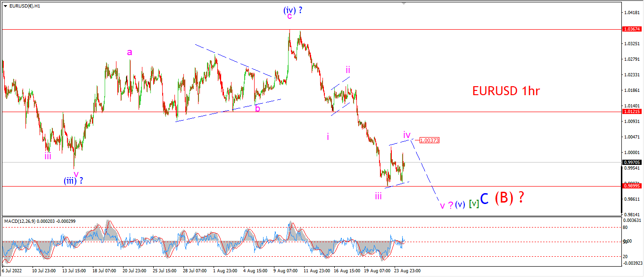Select the current price 0.99705 label
This screenshot has height=277, width=644.
tap(631, 162)
